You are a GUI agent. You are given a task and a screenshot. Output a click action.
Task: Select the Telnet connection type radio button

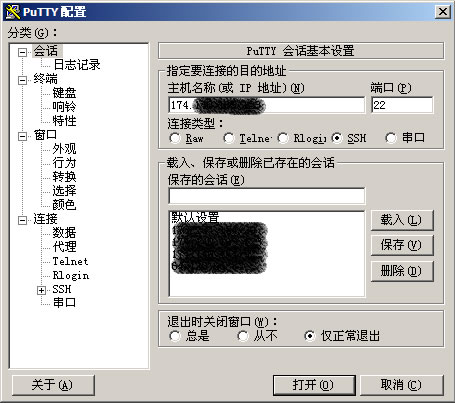click(229, 138)
